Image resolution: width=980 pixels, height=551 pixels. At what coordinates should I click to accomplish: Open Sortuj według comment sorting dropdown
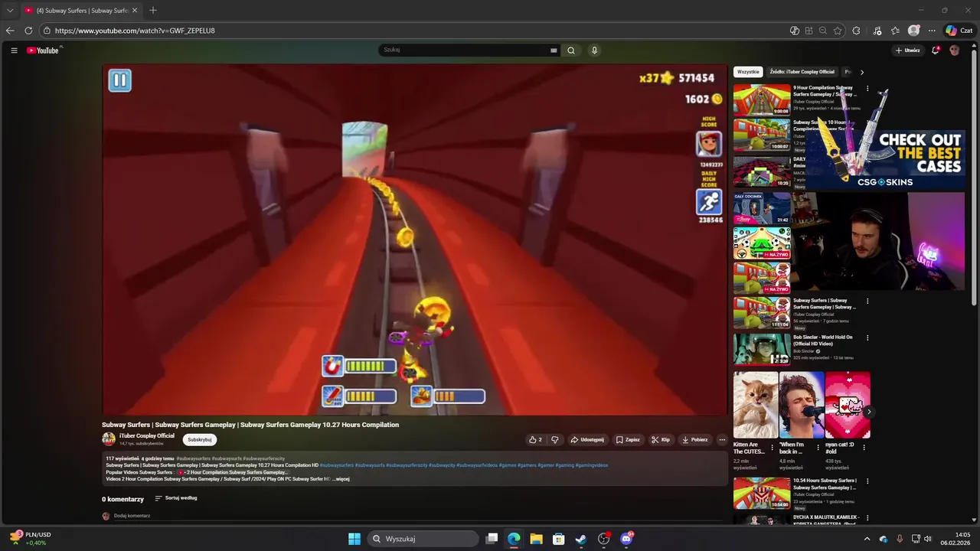tap(176, 498)
